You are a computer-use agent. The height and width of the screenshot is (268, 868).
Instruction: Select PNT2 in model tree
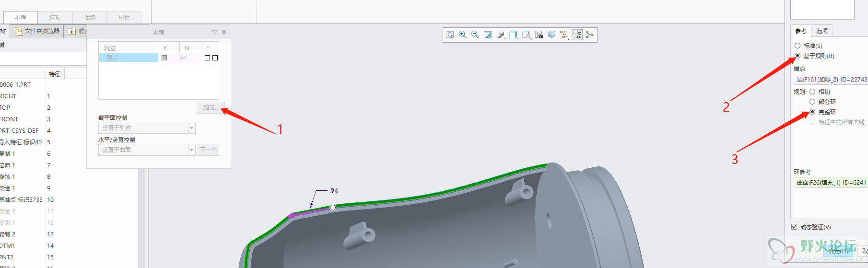click(7, 257)
